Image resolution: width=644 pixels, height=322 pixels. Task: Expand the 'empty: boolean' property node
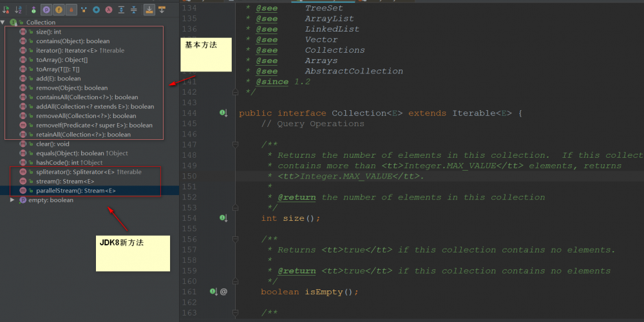[x=12, y=200]
